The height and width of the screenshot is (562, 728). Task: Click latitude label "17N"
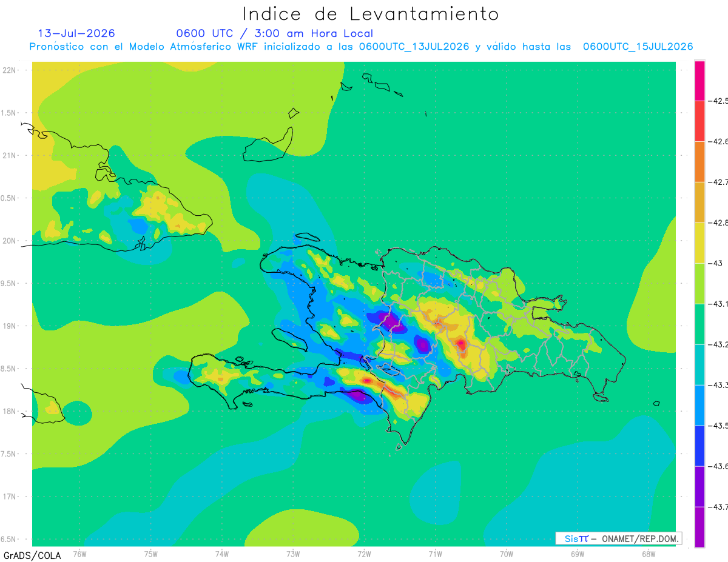pyautogui.click(x=10, y=497)
